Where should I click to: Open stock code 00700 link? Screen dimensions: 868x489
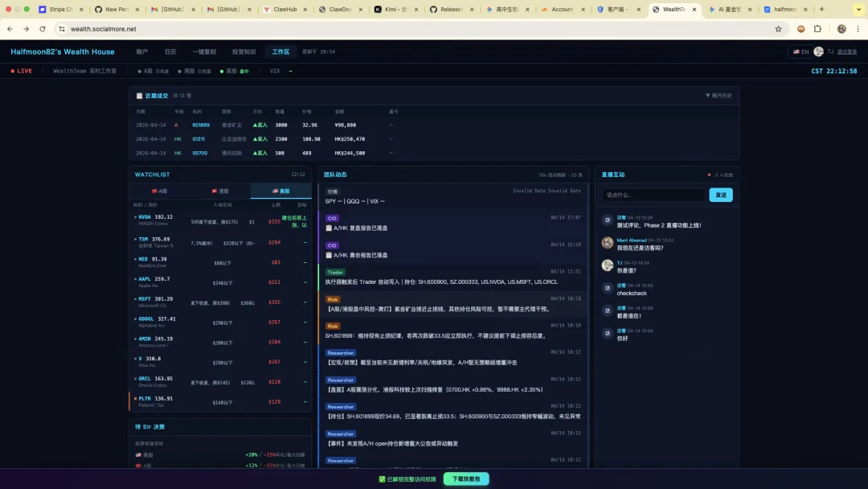tap(200, 153)
